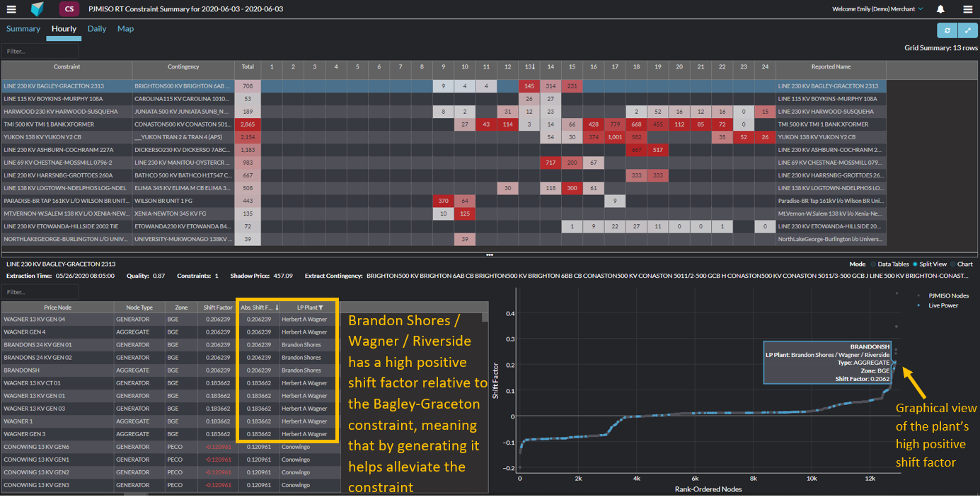Click the CS constraint summary badge
980x497 pixels.
69,9
